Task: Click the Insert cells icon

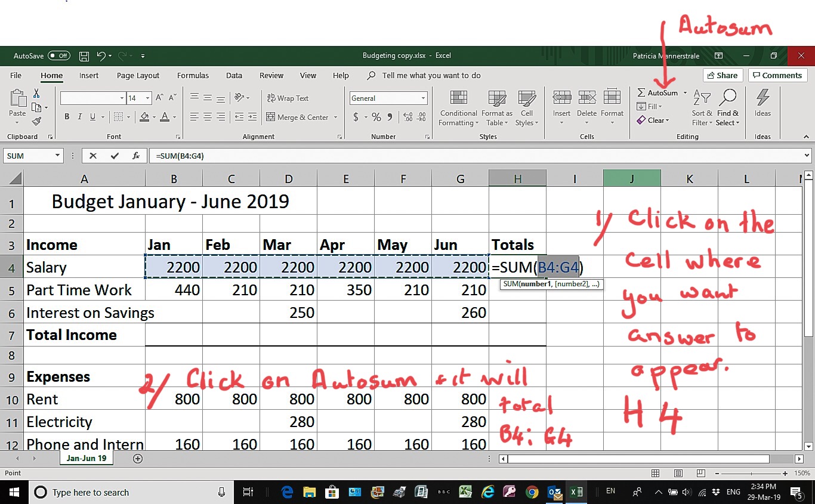Action: [561, 98]
